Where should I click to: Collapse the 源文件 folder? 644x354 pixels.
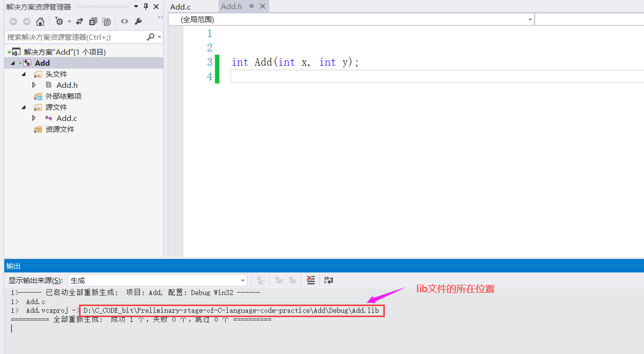23,107
